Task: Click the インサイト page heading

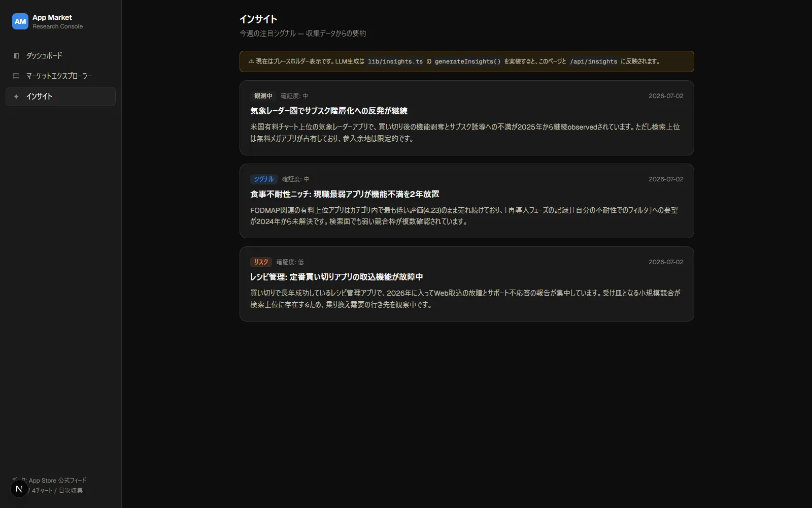Action: [258, 19]
